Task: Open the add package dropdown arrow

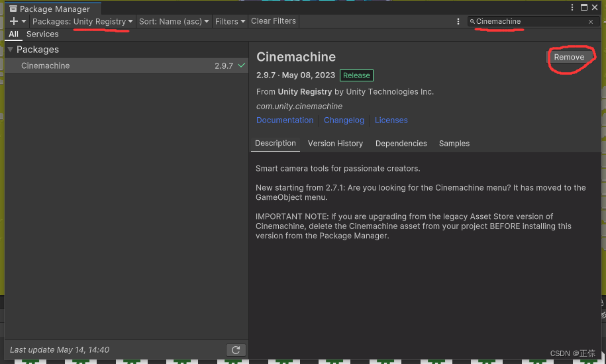Action: pos(24,21)
